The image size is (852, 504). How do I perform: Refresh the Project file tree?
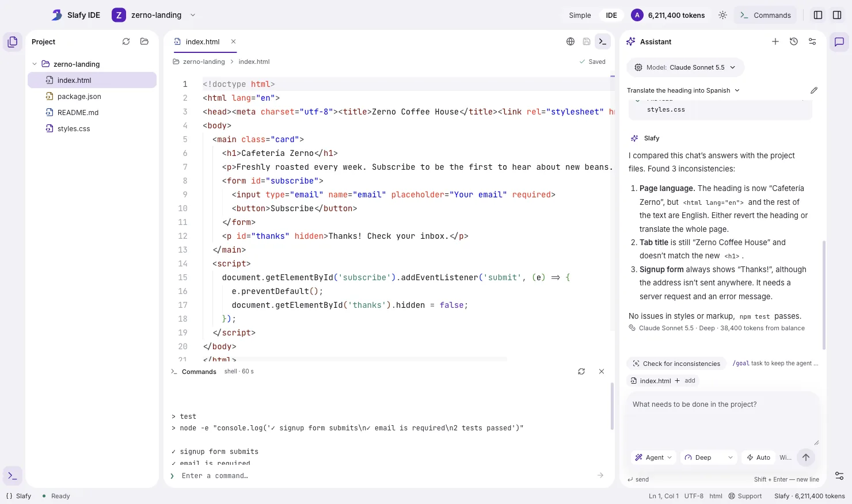click(x=126, y=41)
